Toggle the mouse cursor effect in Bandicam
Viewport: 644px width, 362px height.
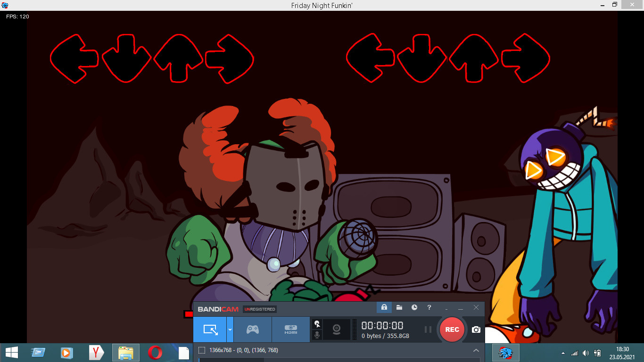[x=317, y=324]
